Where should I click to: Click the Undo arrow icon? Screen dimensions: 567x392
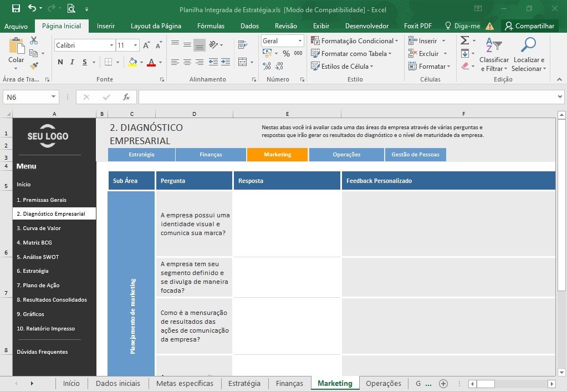coord(32,8)
